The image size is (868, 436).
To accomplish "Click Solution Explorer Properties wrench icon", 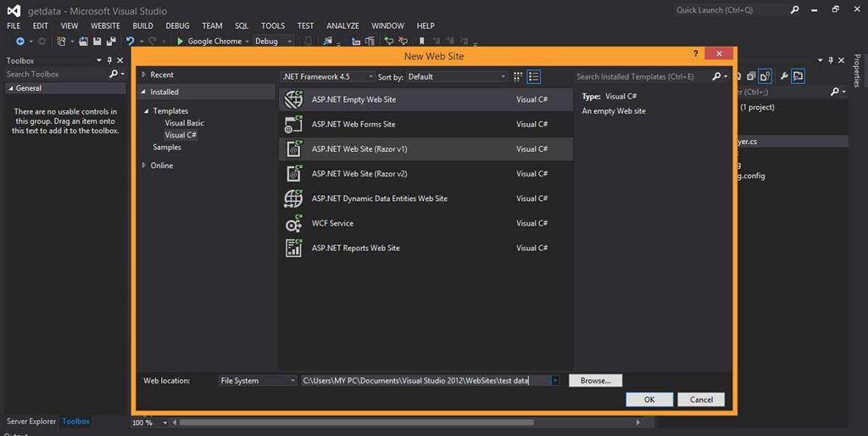I will coord(784,75).
